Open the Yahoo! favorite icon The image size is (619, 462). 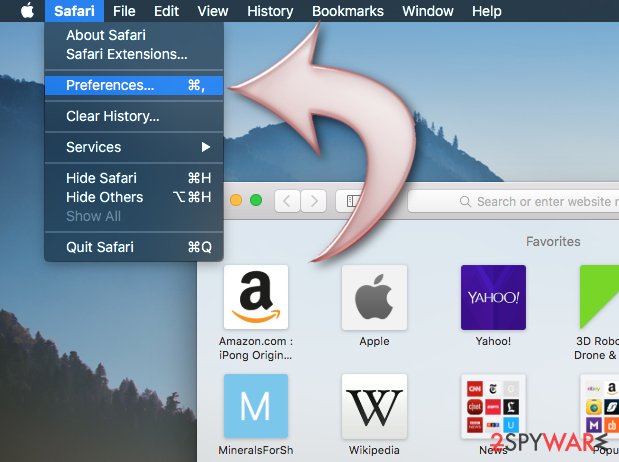[x=493, y=297]
